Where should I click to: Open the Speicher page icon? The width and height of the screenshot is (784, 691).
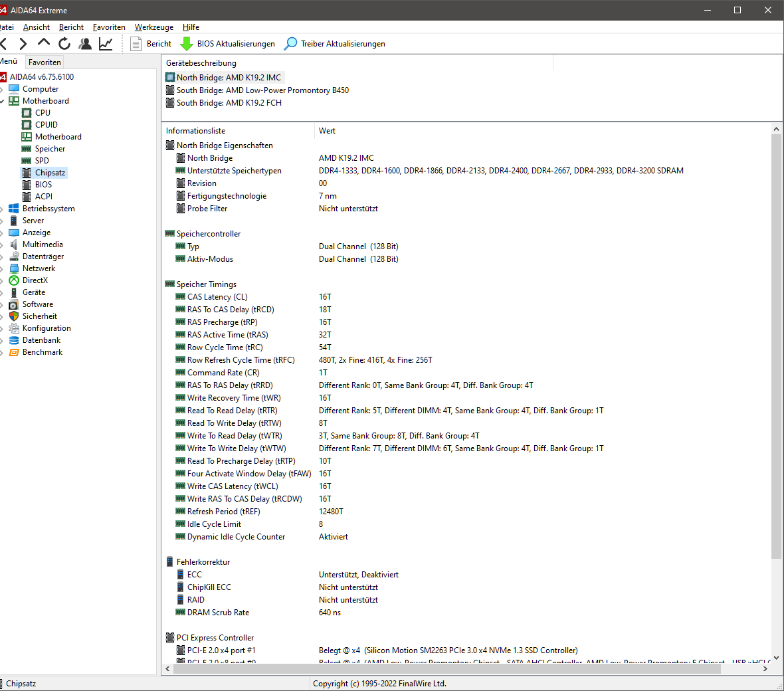click(x=27, y=149)
